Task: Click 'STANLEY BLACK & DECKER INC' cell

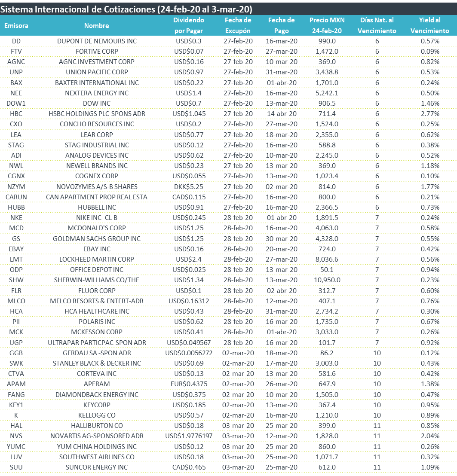Action: 97,363
